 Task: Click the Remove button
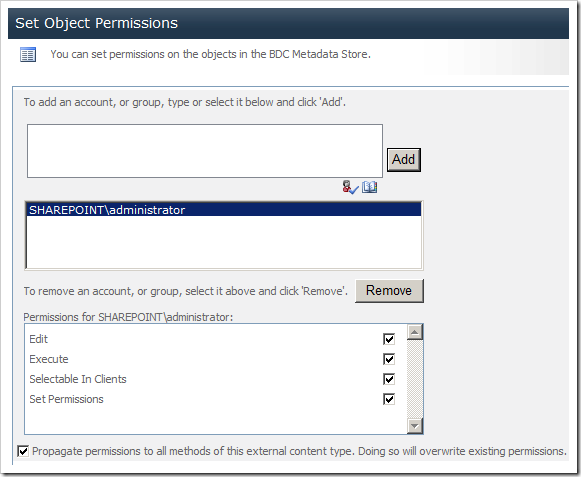389,291
